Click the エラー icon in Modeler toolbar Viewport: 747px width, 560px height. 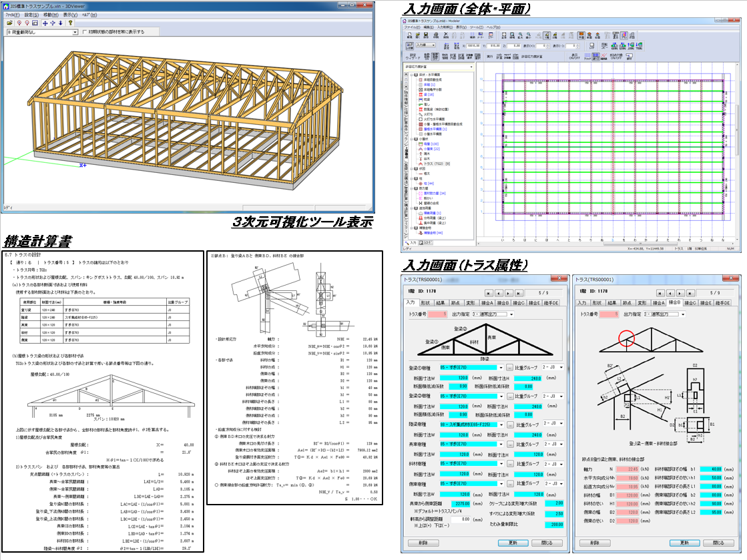(x=491, y=36)
